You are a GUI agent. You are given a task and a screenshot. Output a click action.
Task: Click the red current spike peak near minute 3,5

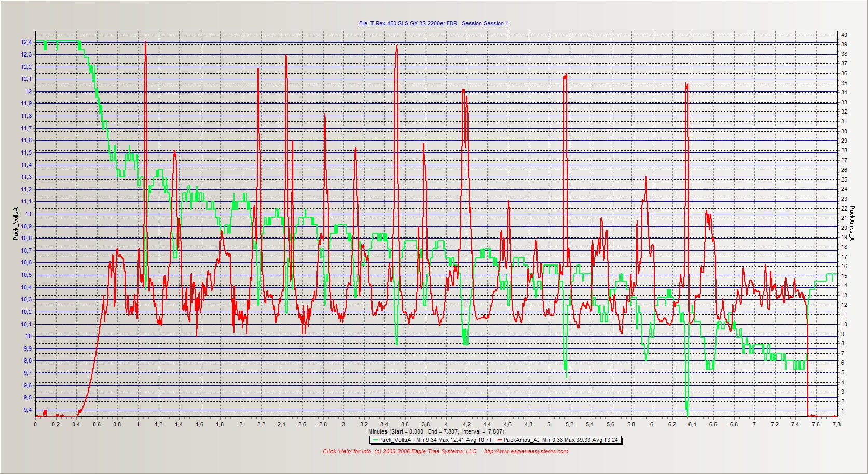[x=397, y=46]
